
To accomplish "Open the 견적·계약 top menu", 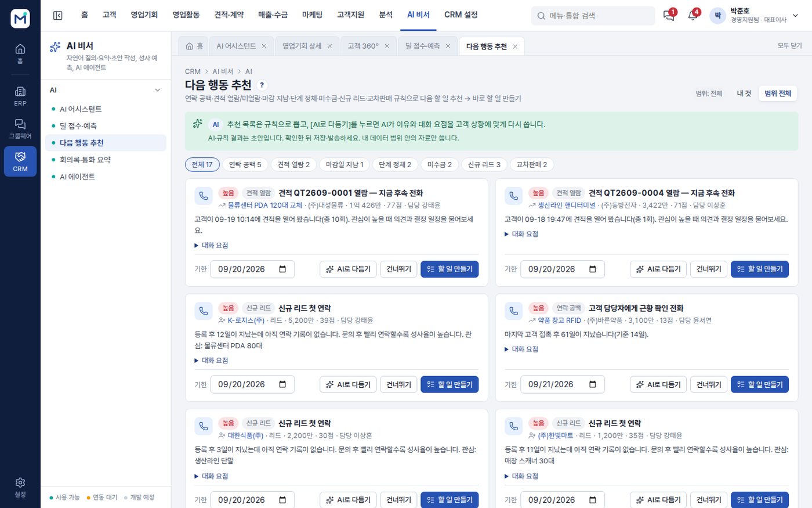I will coord(229,15).
